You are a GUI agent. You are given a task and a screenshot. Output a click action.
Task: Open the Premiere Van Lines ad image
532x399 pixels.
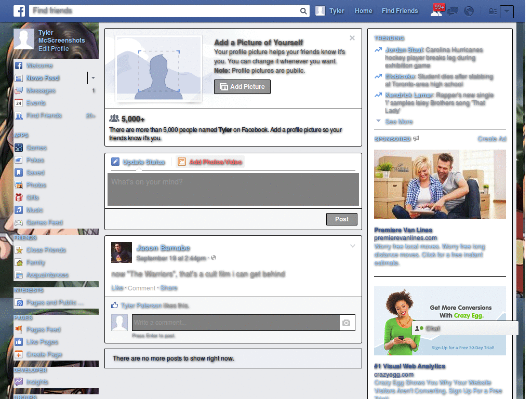point(440,184)
